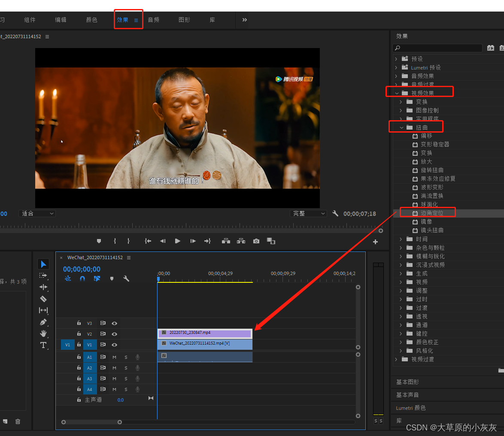Export frame with camera icon
The image size is (504, 436).
click(x=256, y=241)
